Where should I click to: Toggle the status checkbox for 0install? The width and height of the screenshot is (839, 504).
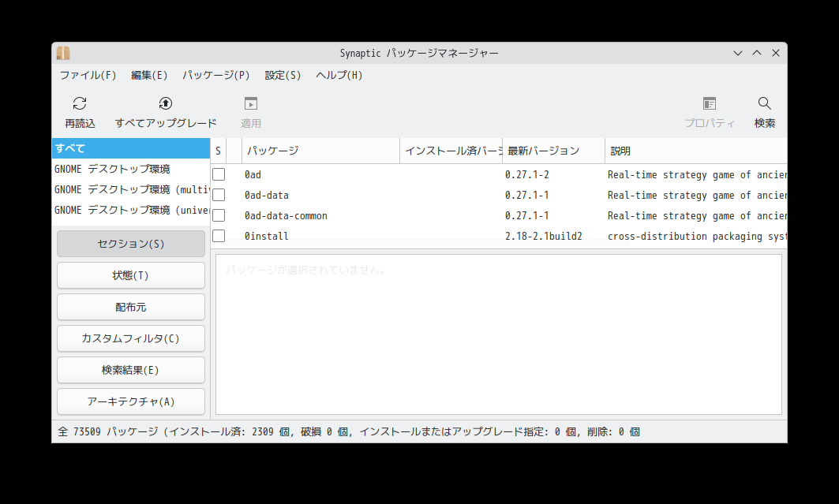tap(219, 236)
